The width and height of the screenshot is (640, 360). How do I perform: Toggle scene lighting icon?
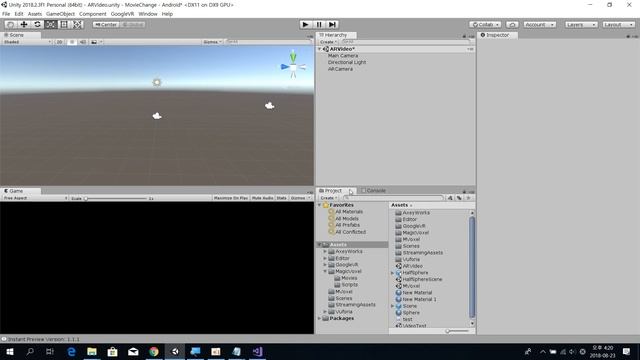tap(71, 42)
